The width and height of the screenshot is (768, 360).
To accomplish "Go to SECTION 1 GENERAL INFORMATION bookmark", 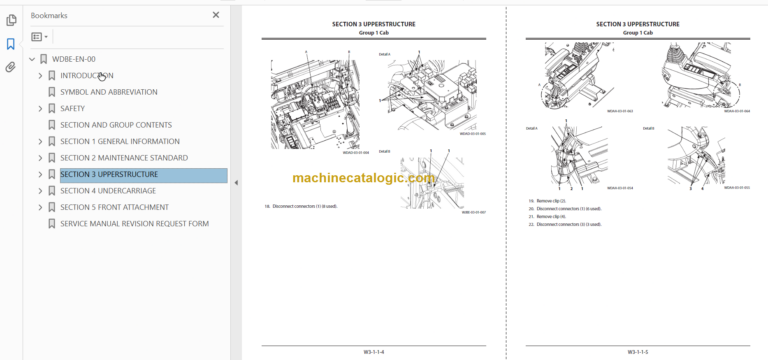I will tap(120, 142).
